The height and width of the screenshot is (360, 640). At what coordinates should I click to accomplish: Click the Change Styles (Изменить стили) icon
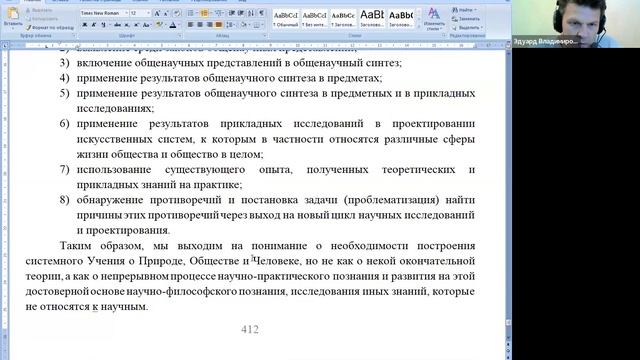434,19
